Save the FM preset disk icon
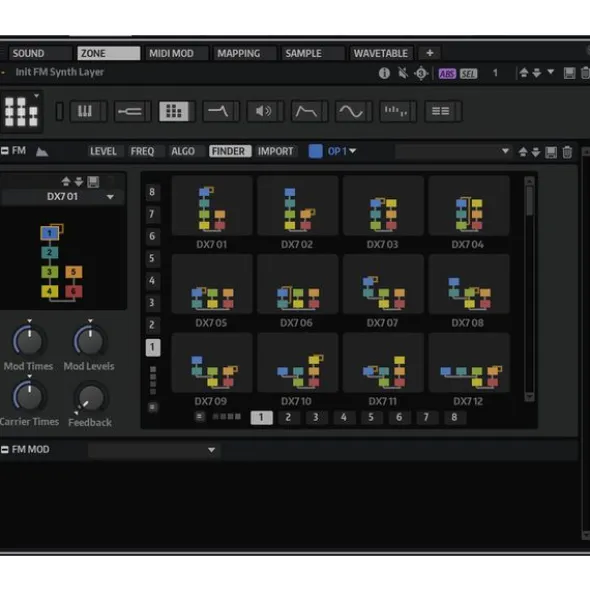This screenshot has width=590, height=591. pyautogui.click(x=551, y=152)
